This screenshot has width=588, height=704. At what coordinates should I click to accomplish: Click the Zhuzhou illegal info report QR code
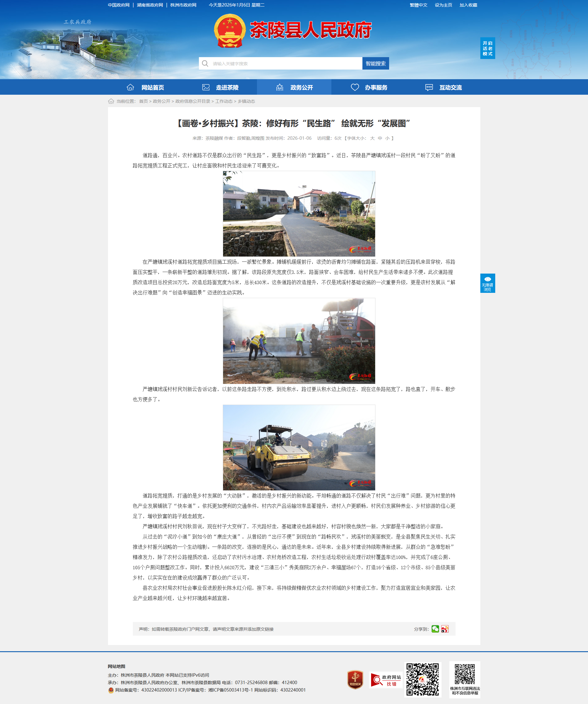465,674
